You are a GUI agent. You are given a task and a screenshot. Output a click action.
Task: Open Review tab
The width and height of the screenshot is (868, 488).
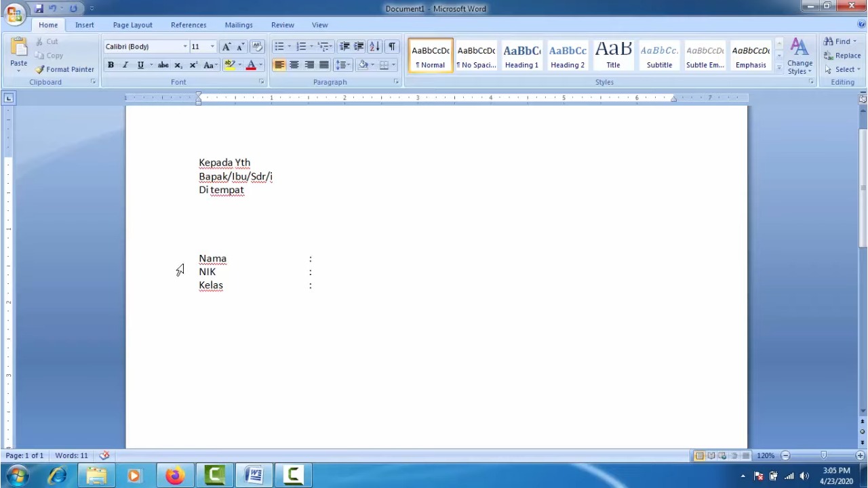pyautogui.click(x=283, y=25)
